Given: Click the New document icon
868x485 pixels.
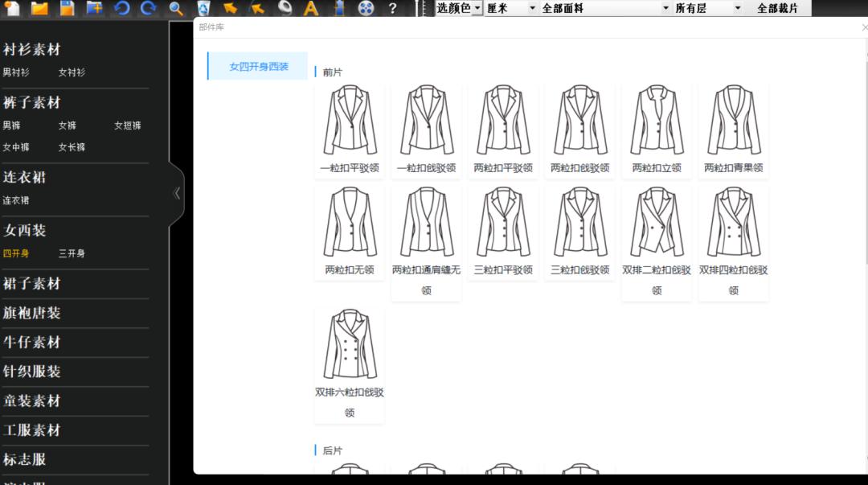Looking at the screenshot, I should (12, 9).
